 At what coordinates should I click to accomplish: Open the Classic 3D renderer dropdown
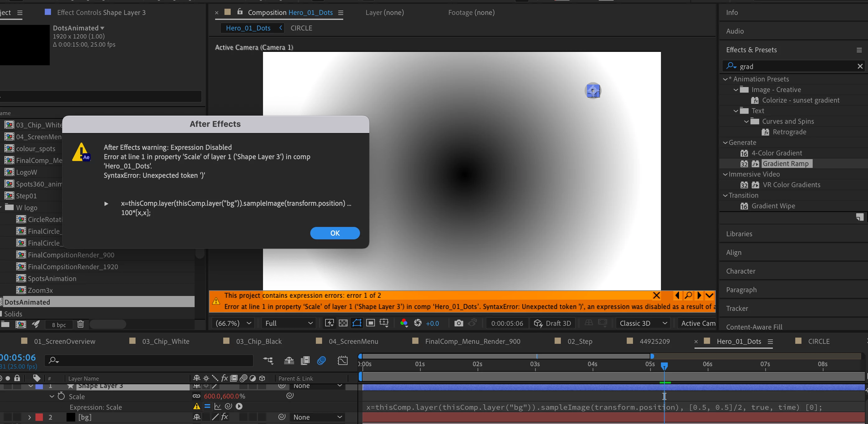(643, 323)
